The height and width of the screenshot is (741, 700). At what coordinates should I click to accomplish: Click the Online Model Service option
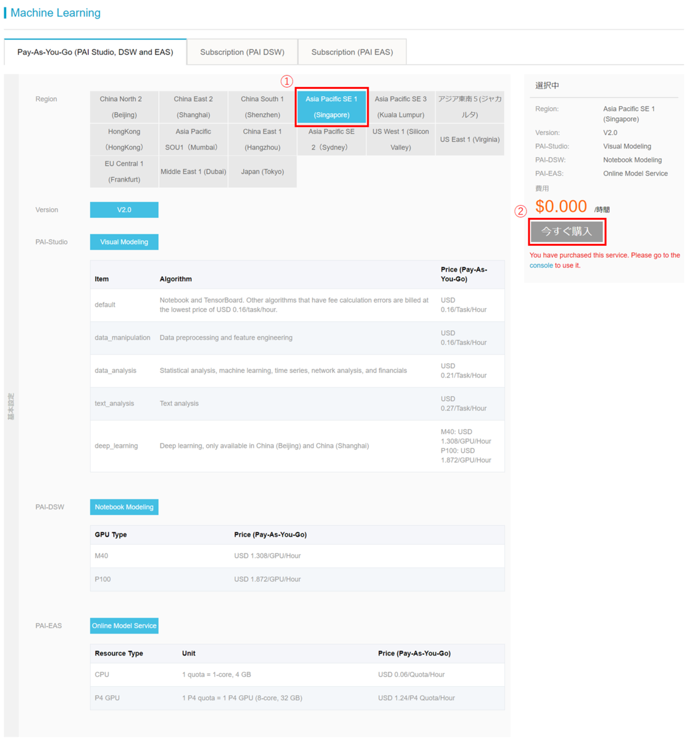124,626
